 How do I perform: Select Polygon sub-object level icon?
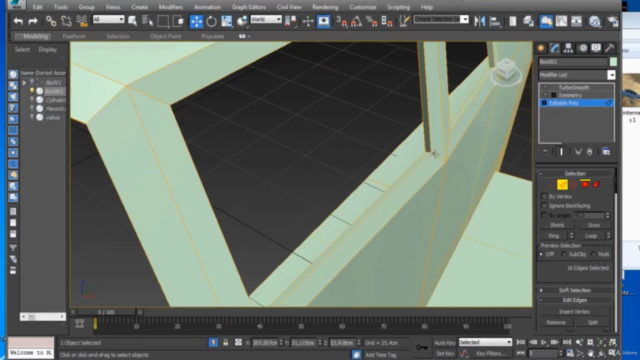pos(585,184)
